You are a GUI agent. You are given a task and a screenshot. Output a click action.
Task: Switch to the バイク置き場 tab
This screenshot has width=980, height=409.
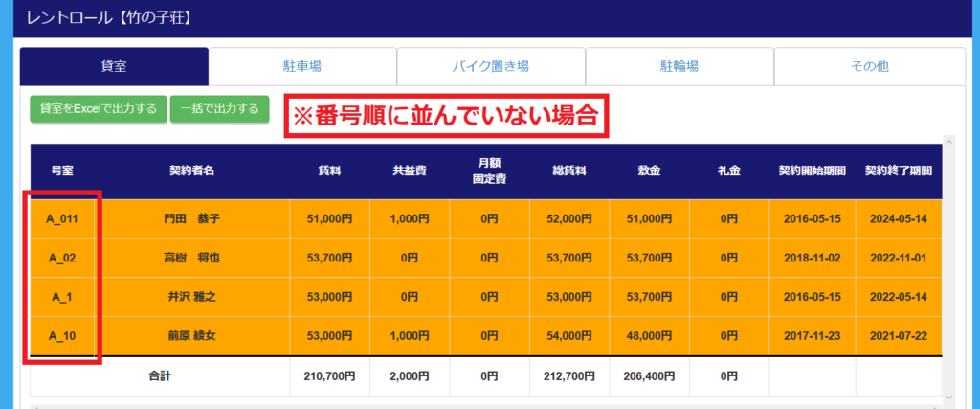coord(491,66)
